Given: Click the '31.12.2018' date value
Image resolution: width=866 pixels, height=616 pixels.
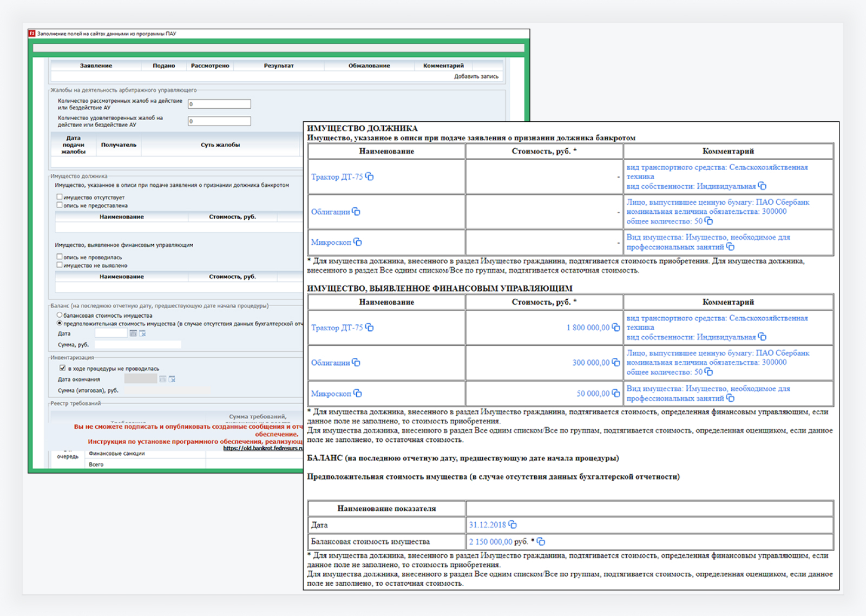Looking at the screenshot, I should coord(487,525).
